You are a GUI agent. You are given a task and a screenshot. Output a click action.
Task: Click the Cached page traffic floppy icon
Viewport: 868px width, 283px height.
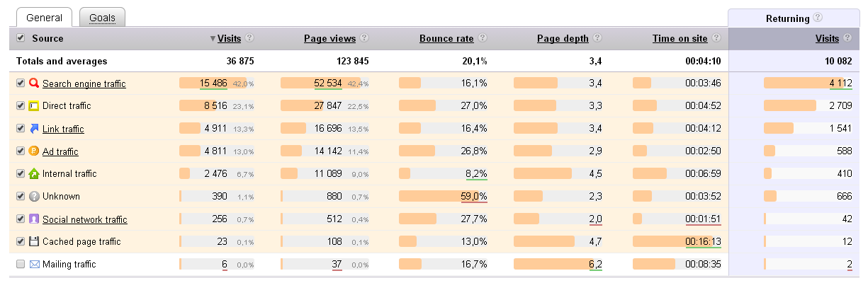(x=33, y=242)
